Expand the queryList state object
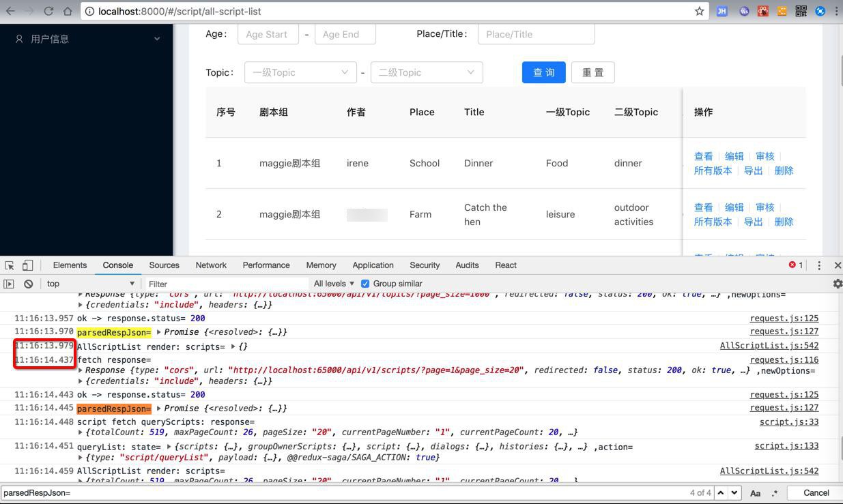The image size is (843, 504). pos(169,447)
